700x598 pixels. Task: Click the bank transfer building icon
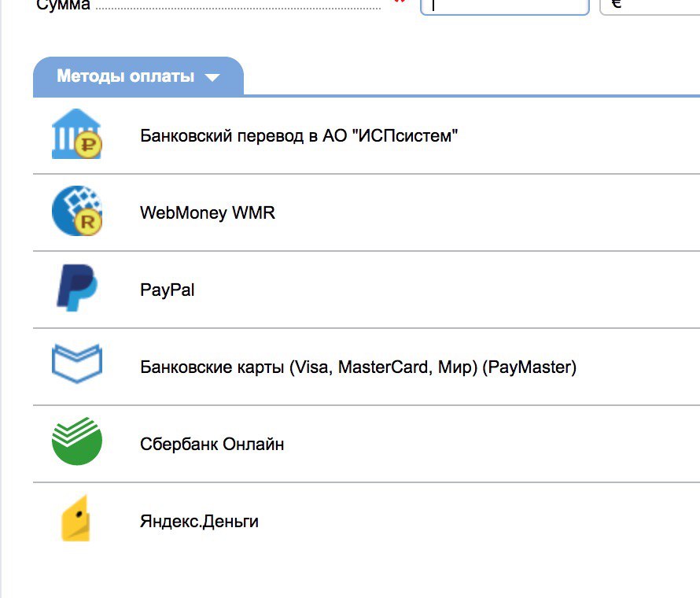click(77, 134)
